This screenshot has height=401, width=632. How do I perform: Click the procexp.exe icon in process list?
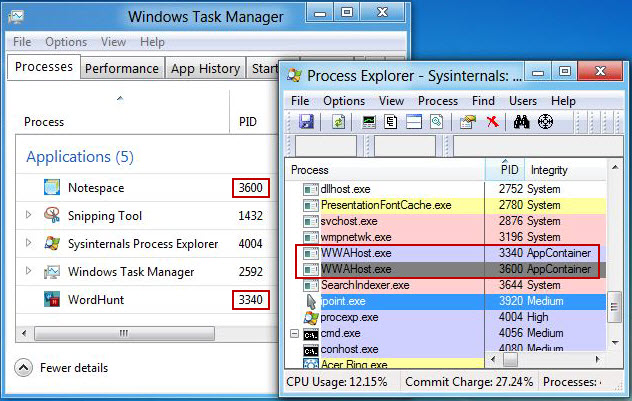[x=311, y=318]
